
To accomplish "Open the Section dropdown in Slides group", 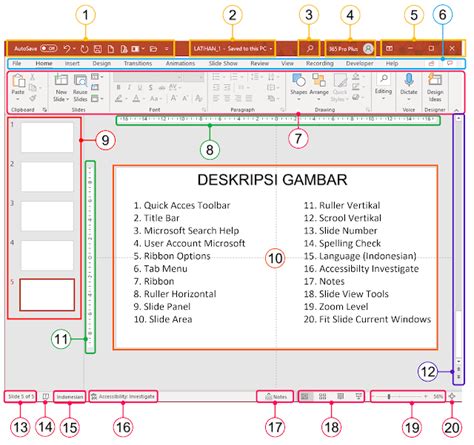I will [97, 99].
